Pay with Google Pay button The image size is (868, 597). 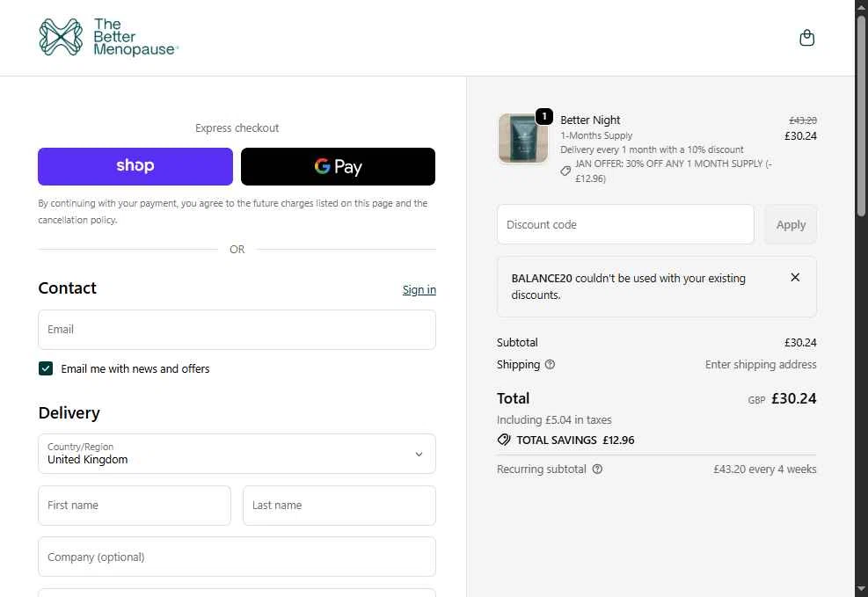[x=338, y=166]
